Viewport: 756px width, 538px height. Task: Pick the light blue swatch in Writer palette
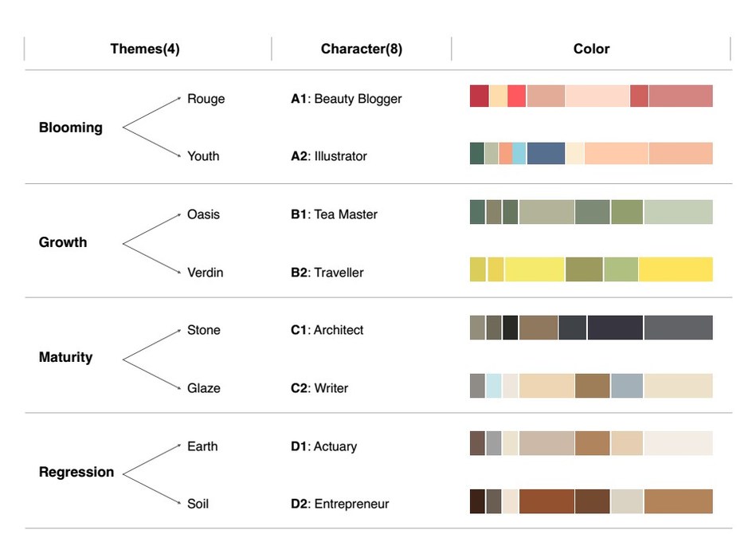point(494,386)
